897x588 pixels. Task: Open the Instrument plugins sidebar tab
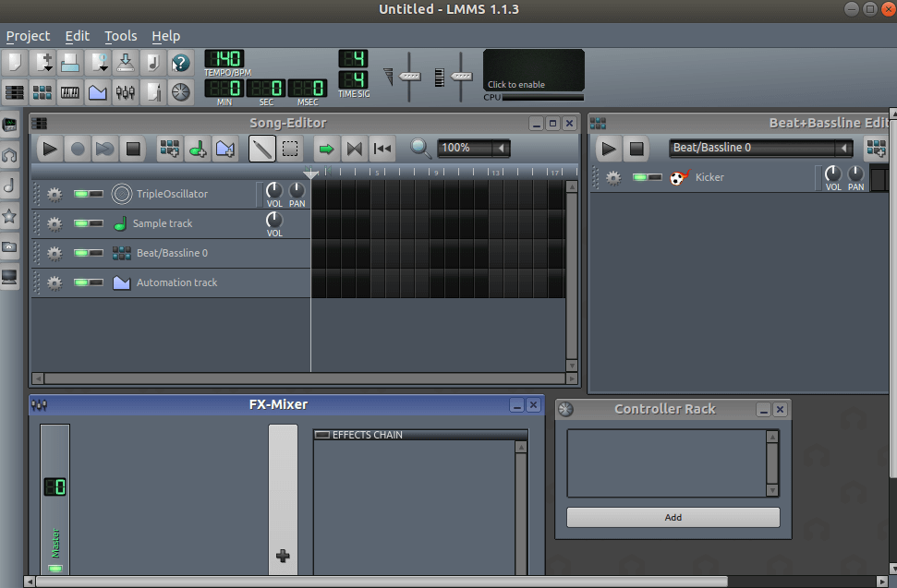(10, 125)
